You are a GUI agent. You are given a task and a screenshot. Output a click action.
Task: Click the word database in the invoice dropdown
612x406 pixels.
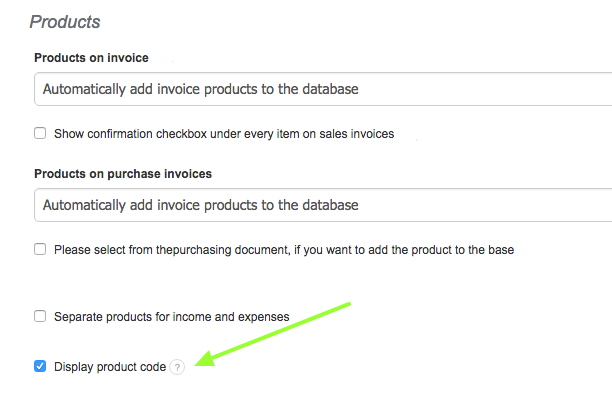(326, 89)
